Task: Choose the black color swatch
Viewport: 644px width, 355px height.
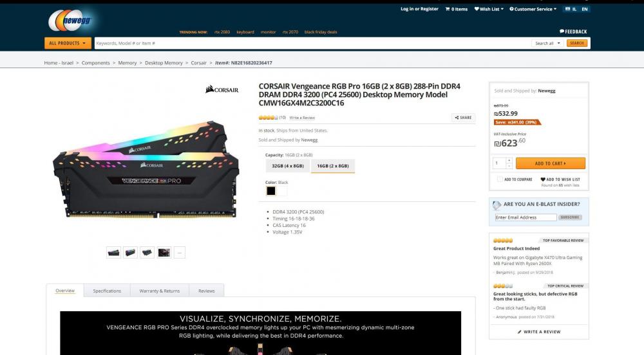Action: (270, 191)
